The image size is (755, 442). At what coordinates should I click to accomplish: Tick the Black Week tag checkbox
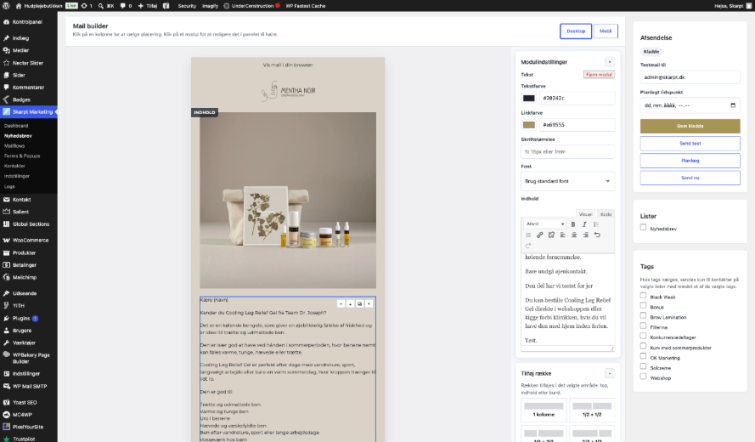click(x=643, y=295)
